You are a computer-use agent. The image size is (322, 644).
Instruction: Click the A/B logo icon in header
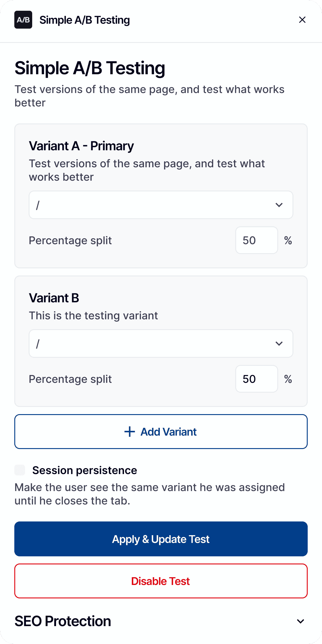click(23, 20)
